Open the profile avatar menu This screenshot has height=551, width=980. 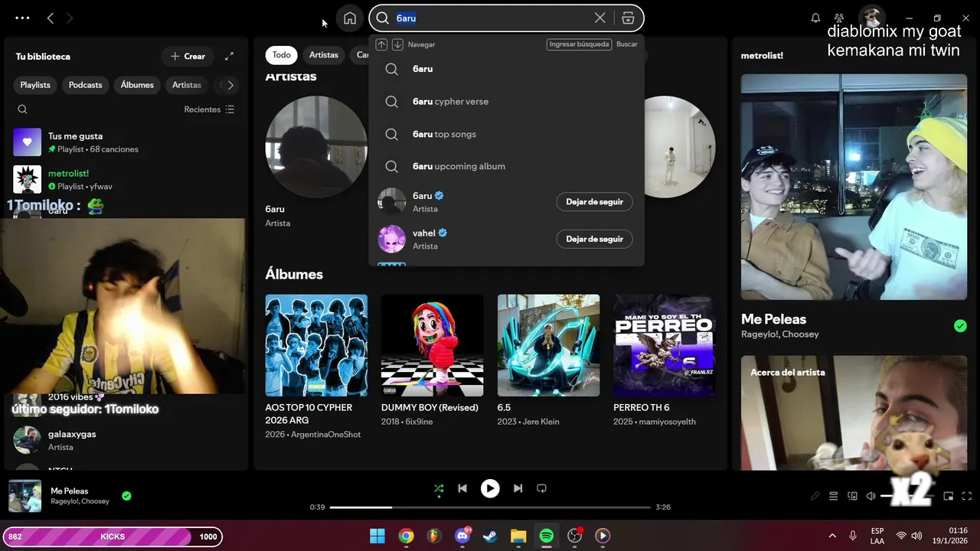[x=871, y=18]
